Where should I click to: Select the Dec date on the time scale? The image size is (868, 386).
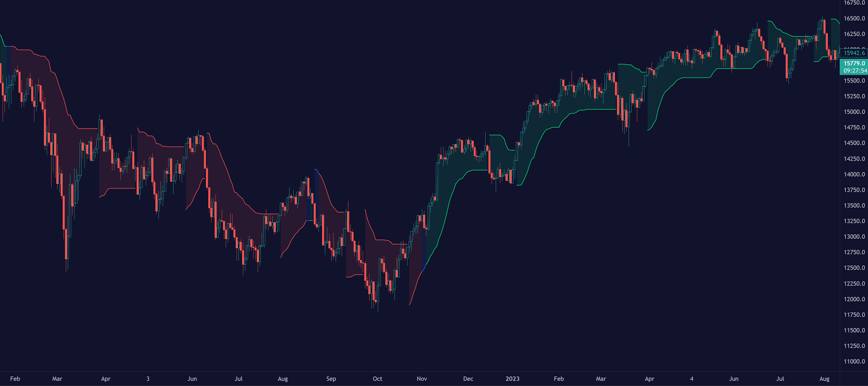[x=468, y=379]
